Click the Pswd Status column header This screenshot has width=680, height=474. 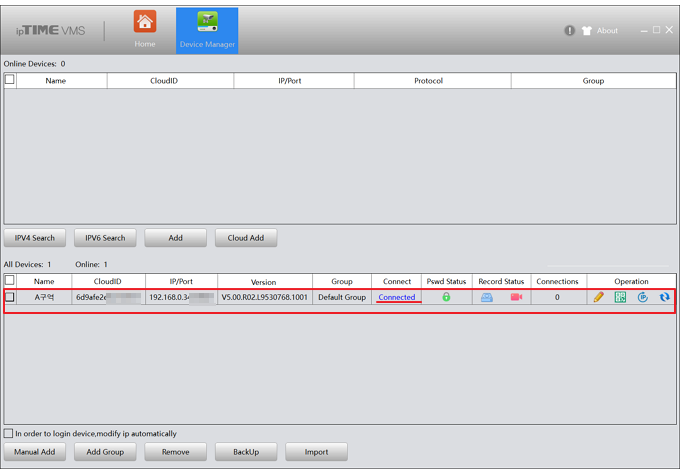click(446, 281)
